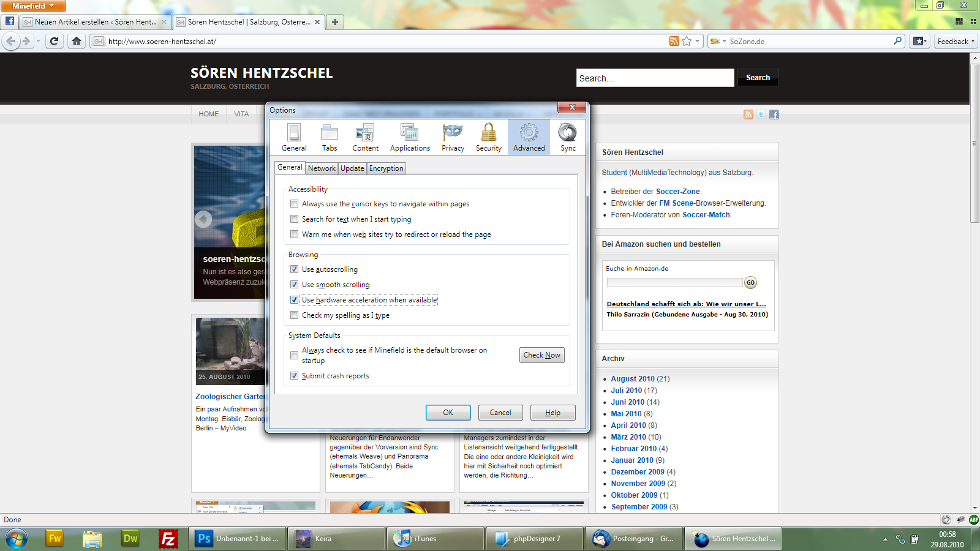Enable Check my spelling as I type

pyautogui.click(x=295, y=315)
